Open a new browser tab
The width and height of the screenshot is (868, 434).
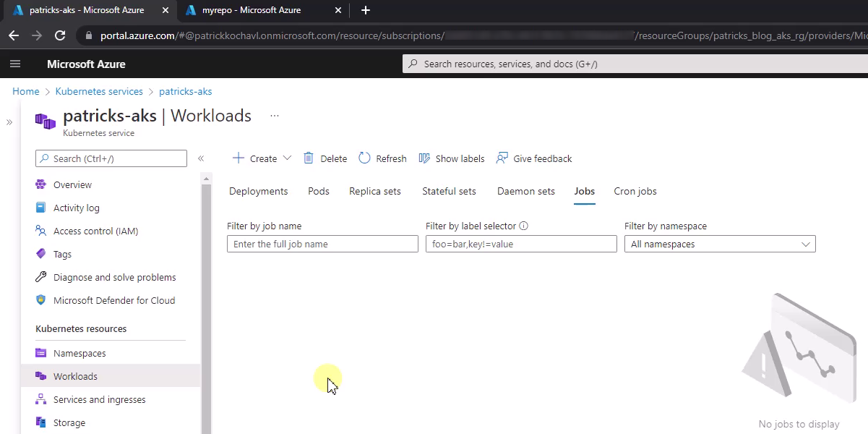tap(365, 10)
